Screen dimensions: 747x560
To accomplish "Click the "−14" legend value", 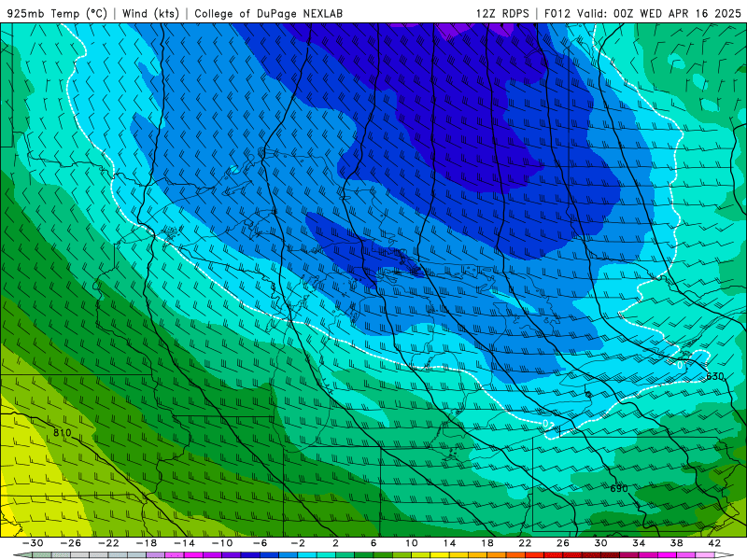I will 184,543.
